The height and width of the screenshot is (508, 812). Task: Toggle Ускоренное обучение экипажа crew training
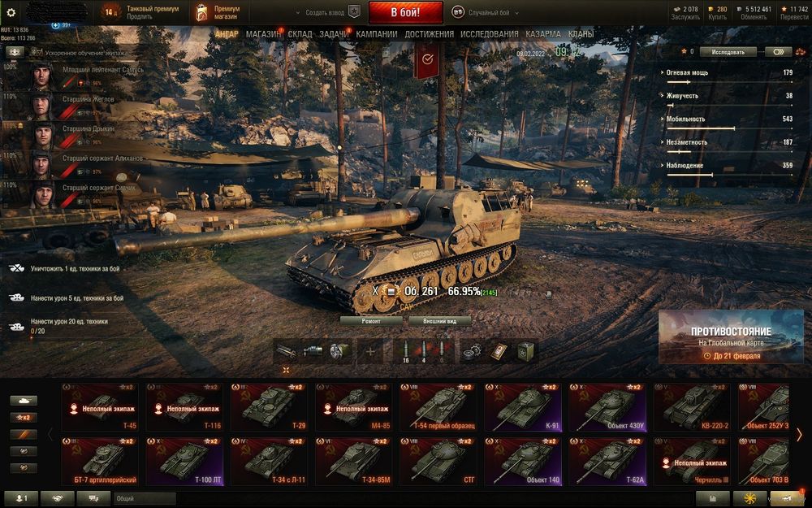point(80,52)
